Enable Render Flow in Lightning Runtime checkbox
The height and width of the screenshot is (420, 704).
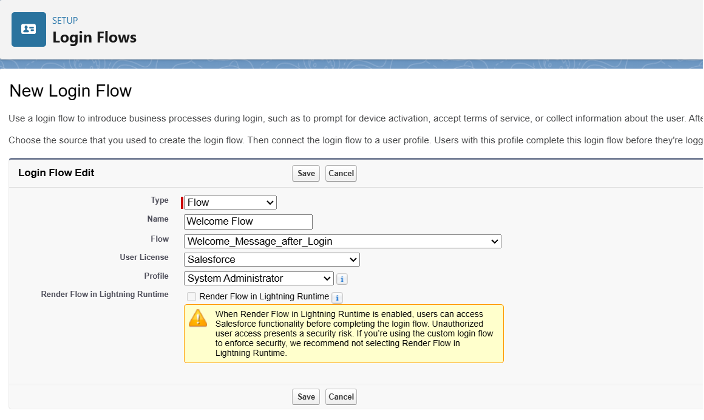191,297
